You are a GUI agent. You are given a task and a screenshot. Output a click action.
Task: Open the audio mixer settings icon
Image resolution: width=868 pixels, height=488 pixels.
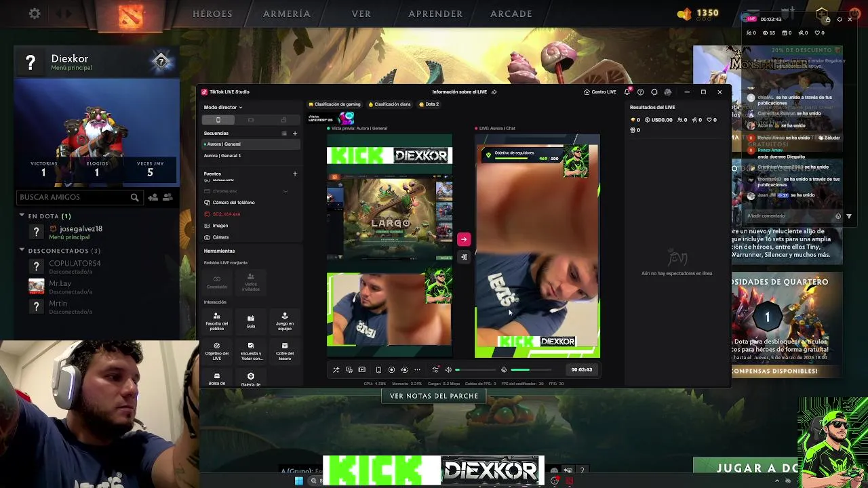(435, 369)
